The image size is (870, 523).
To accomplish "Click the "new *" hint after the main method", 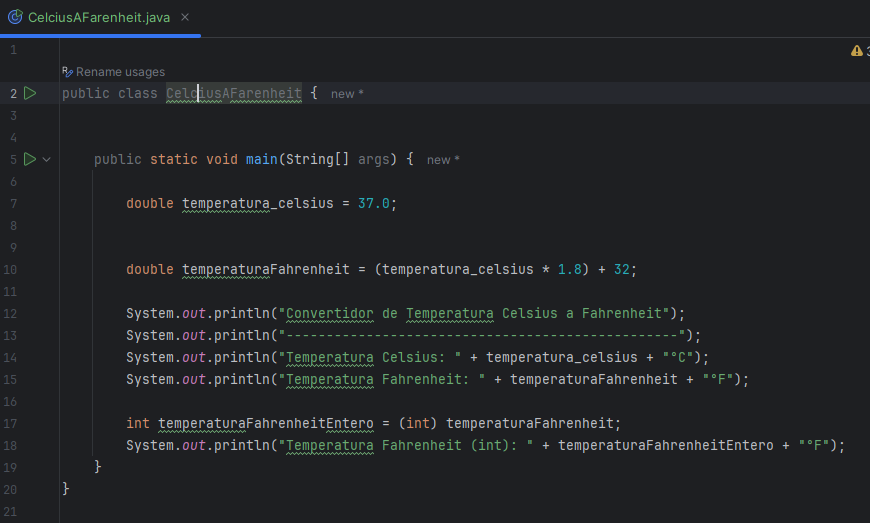I will click(443, 160).
